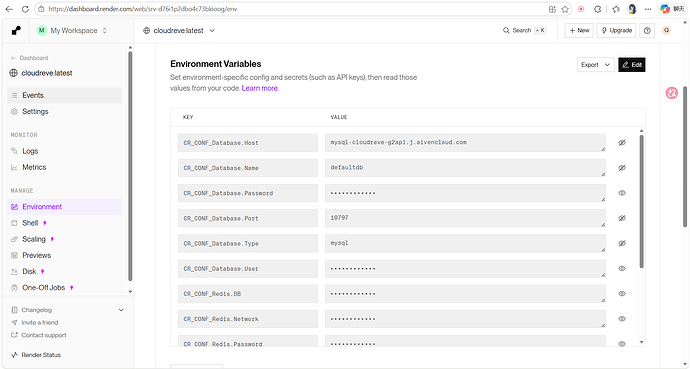
Task: Open user account avatar in Render header
Action: [x=667, y=30]
